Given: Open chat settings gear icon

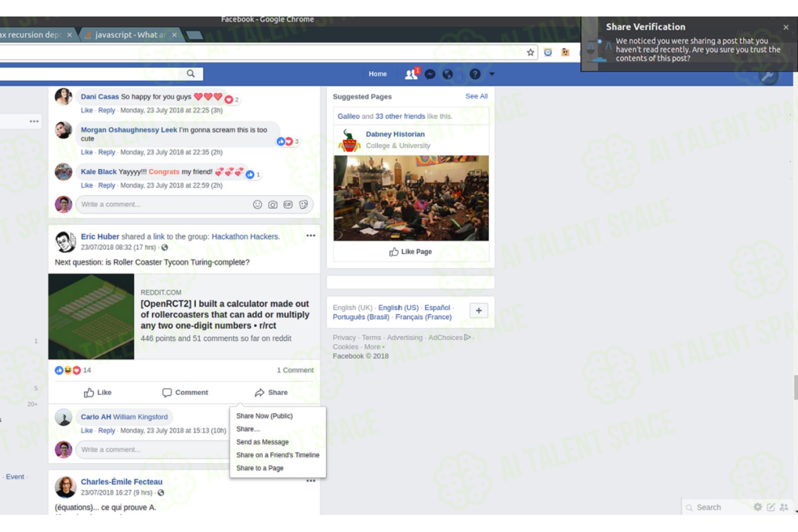Looking at the screenshot, I should [758, 507].
